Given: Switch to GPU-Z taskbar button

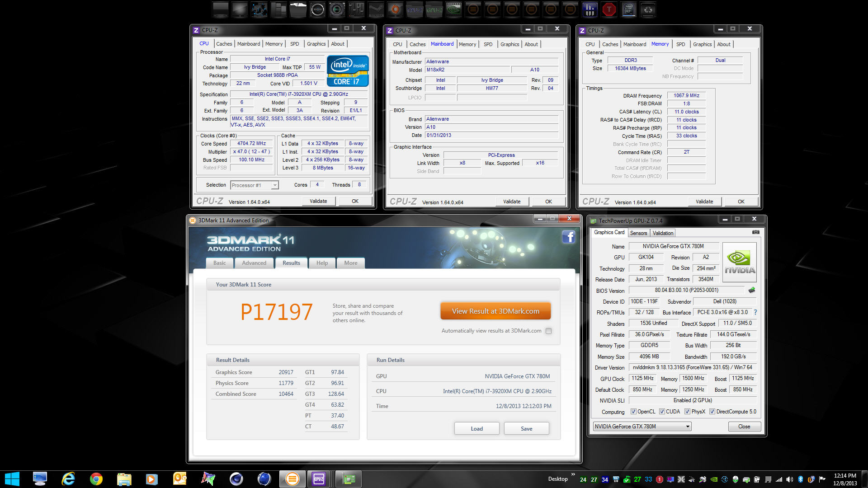Looking at the screenshot, I should (x=349, y=479).
